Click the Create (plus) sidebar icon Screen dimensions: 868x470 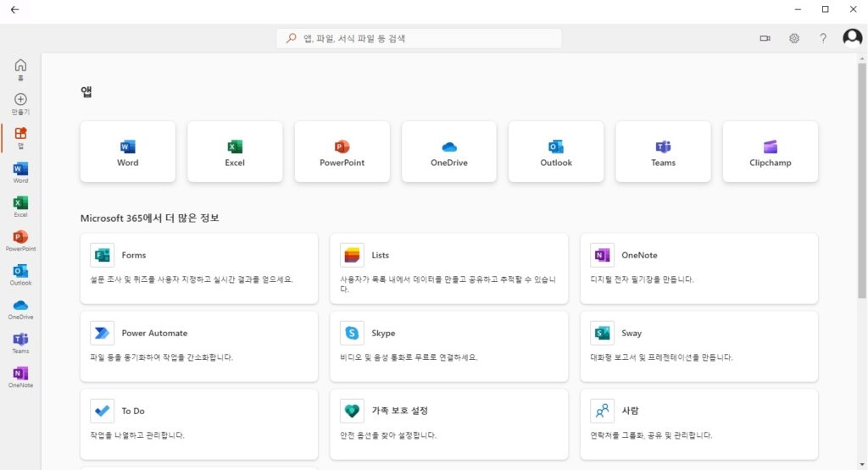pyautogui.click(x=20, y=103)
